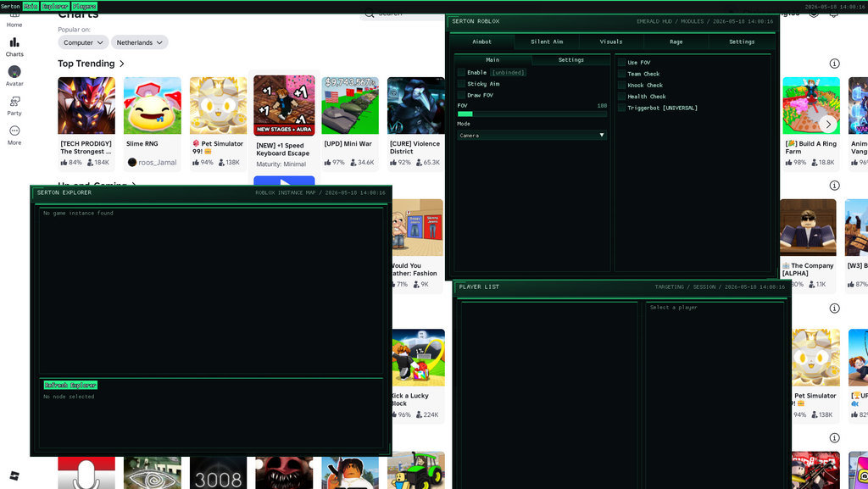Switch to the Rage tab
Viewport: 868px width, 489px height.
click(x=676, y=42)
